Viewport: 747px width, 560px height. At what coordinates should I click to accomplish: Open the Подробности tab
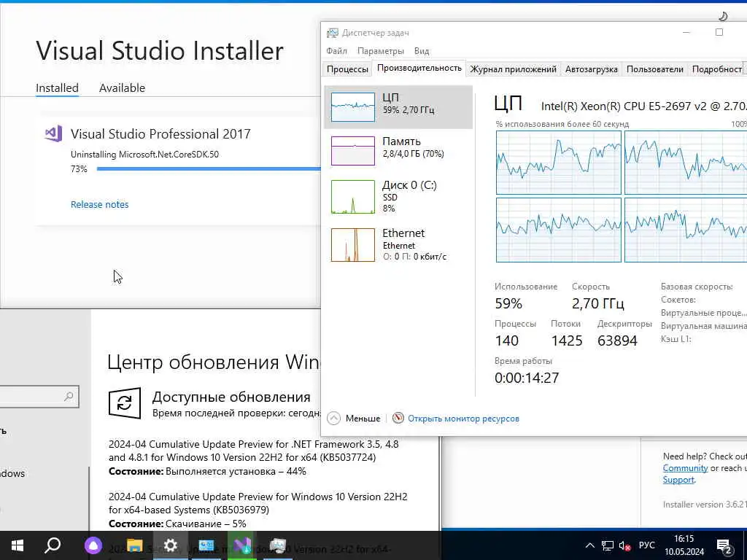(x=717, y=69)
